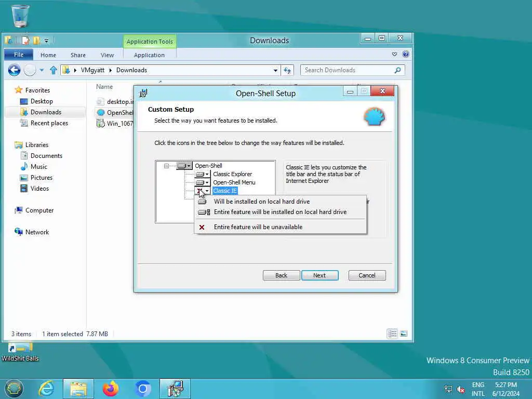Click in the Search Downloads field
This screenshot has height=399, width=532.
pyautogui.click(x=348, y=70)
